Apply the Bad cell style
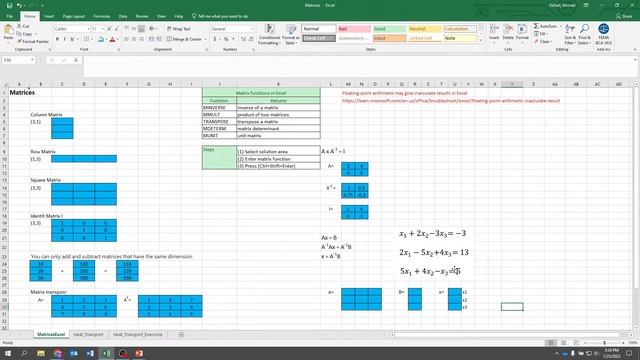 [x=354, y=29]
